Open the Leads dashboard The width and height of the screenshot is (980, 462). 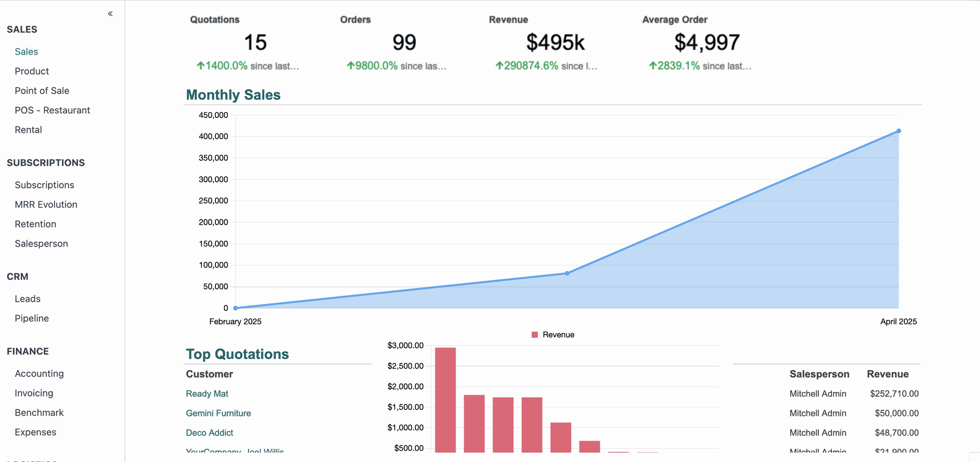click(28, 299)
